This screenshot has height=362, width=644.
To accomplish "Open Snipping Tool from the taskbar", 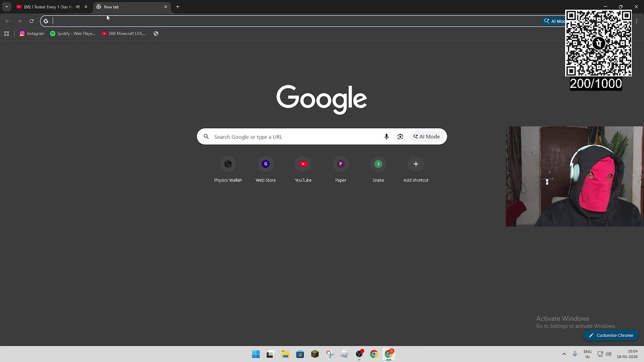I will coord(330,354).
